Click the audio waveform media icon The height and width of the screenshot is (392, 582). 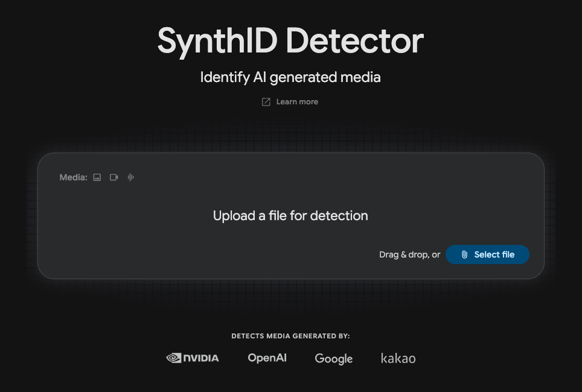click(x=130, y=177)
